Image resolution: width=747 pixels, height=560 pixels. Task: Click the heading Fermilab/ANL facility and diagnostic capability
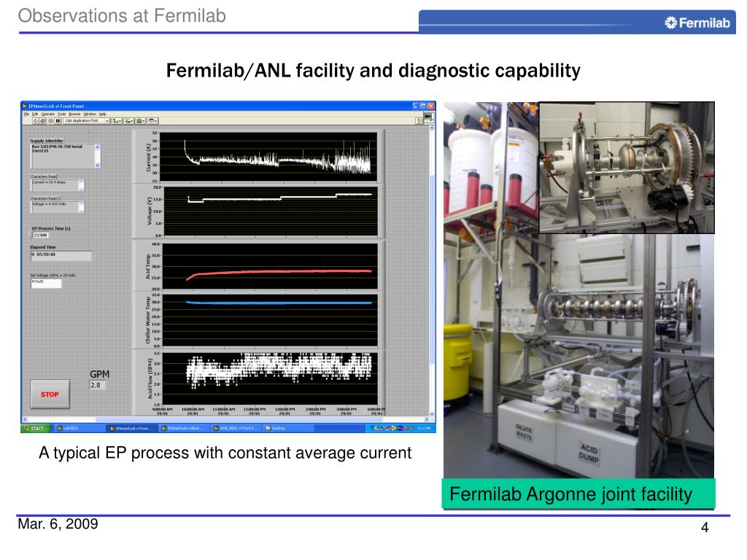coord(373,71)
